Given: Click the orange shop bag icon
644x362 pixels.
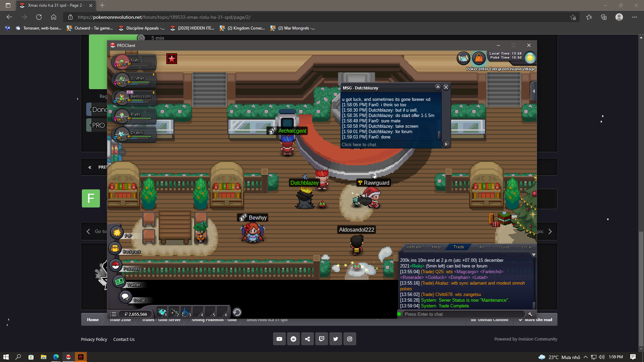Looking at the screenshot, I should click(x=479, y=58).
